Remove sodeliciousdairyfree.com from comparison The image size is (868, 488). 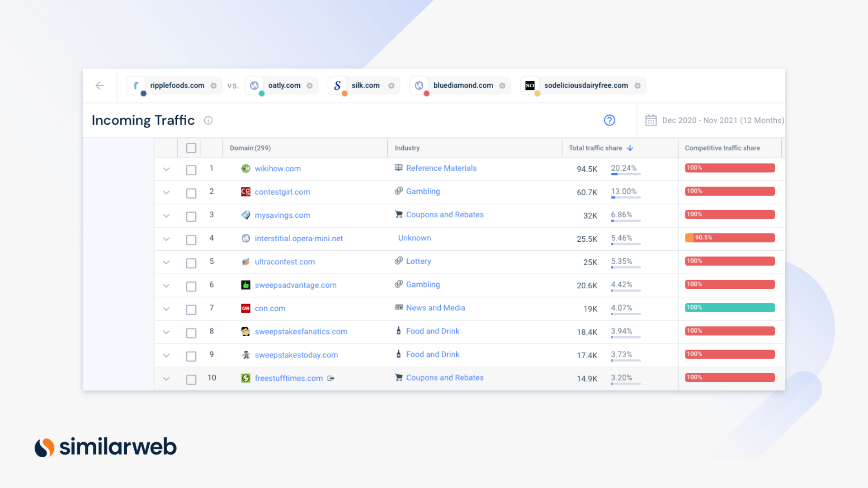click(637, 85)
